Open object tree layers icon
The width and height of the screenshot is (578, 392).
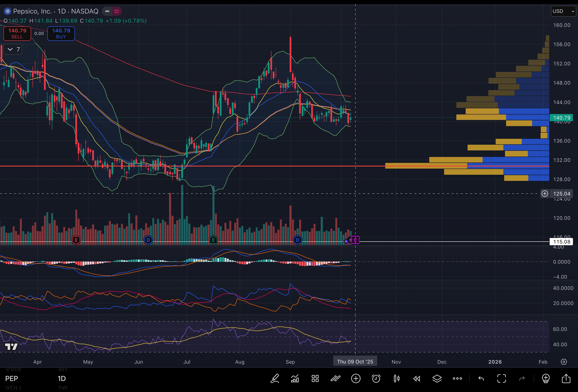[437, 379]
